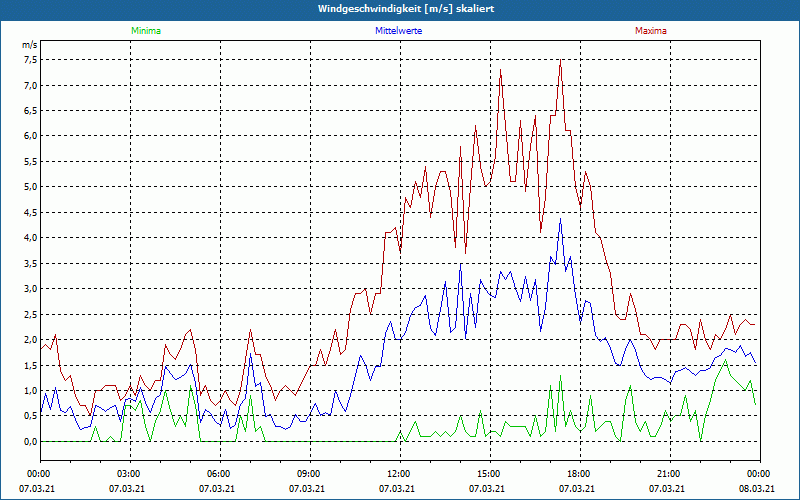Click the y-axis value '2,0'
800x500 pixels.
[30, 340]
